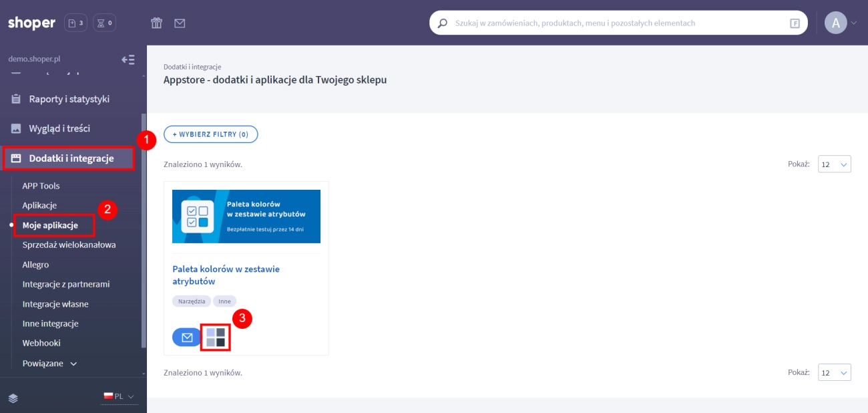Open the app grid squares icon
This screenshot has width=868, height=413.
coord(216,337)
